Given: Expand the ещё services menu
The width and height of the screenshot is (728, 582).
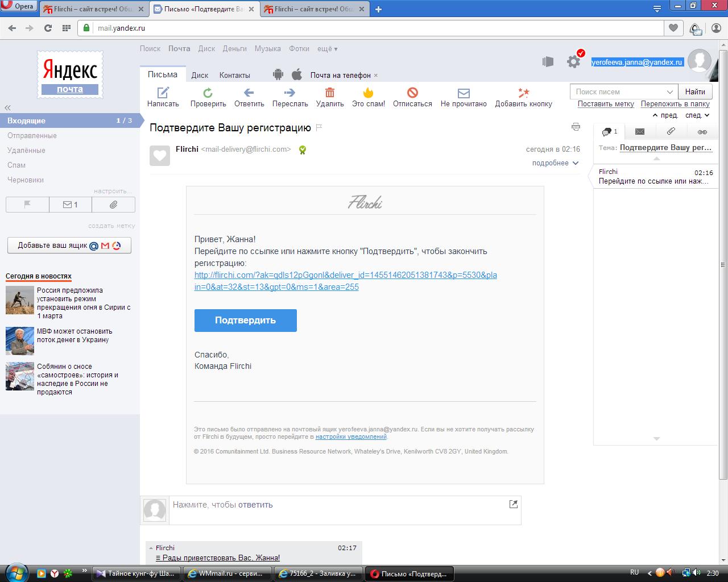Looking at the screenshot, I should point(327,49).
